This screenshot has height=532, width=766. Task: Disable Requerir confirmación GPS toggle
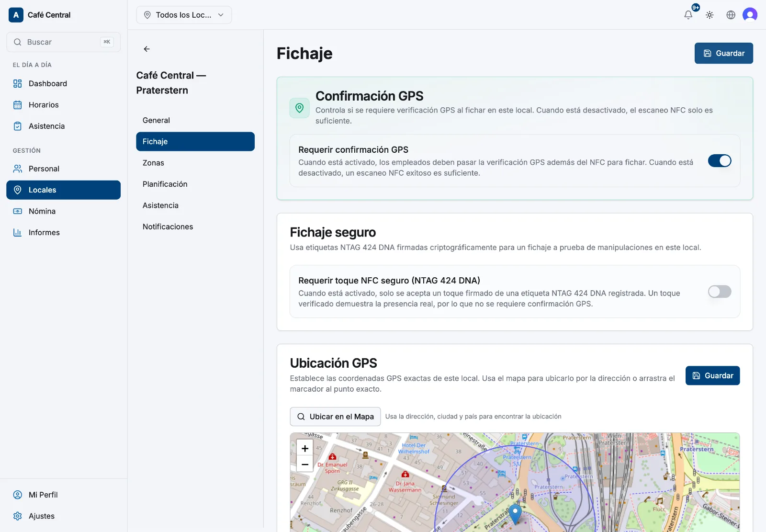click(x=720, y=161)
